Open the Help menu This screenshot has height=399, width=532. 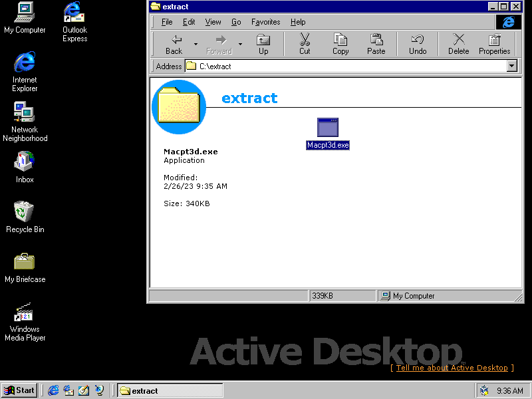[298, 22]
